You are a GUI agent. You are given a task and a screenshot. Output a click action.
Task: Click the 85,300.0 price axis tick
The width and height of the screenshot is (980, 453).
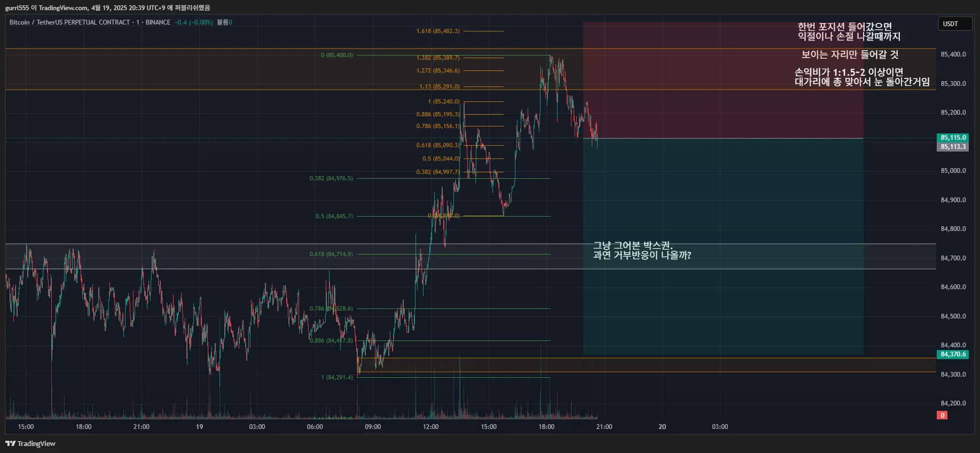point(953,84)
